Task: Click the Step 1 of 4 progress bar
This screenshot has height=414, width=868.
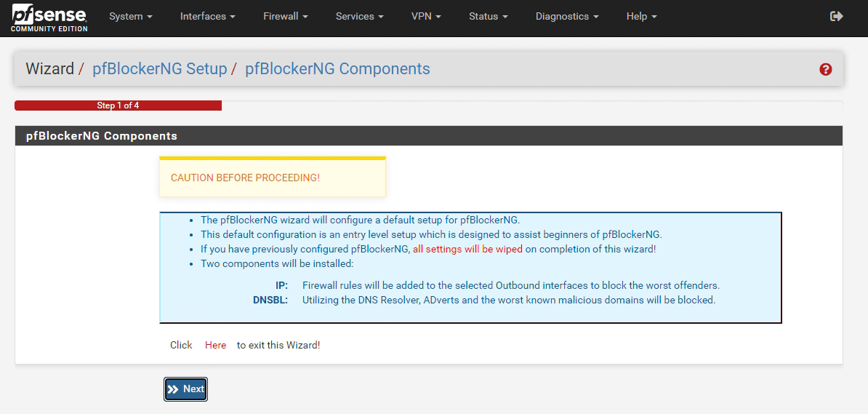Action: [118, 106]
